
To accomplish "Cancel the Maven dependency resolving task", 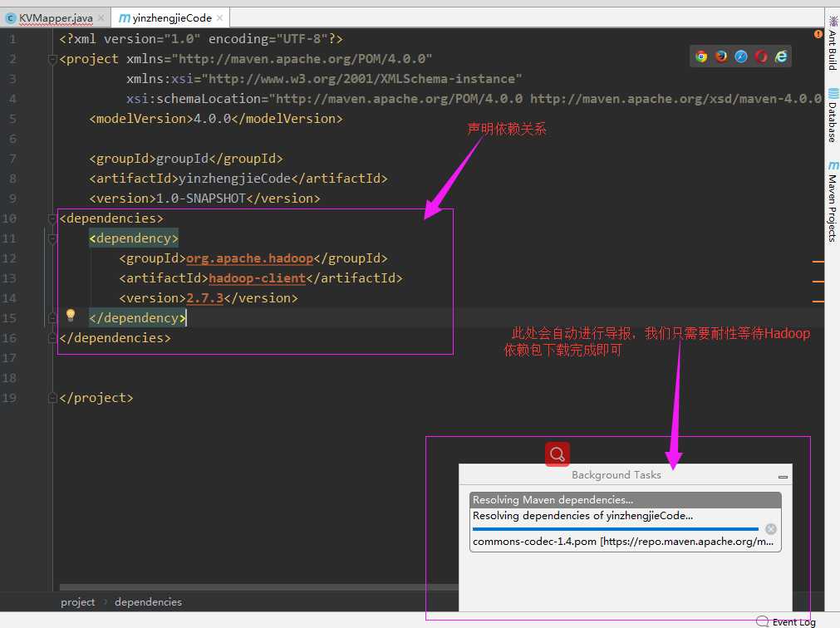I will 771,529.
